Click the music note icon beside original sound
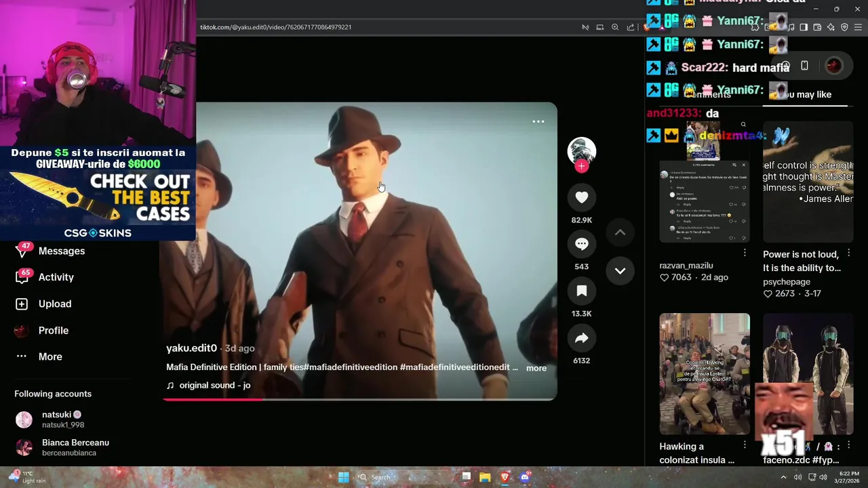The height and width of the screenshot is (488, 868). point(170,386)
